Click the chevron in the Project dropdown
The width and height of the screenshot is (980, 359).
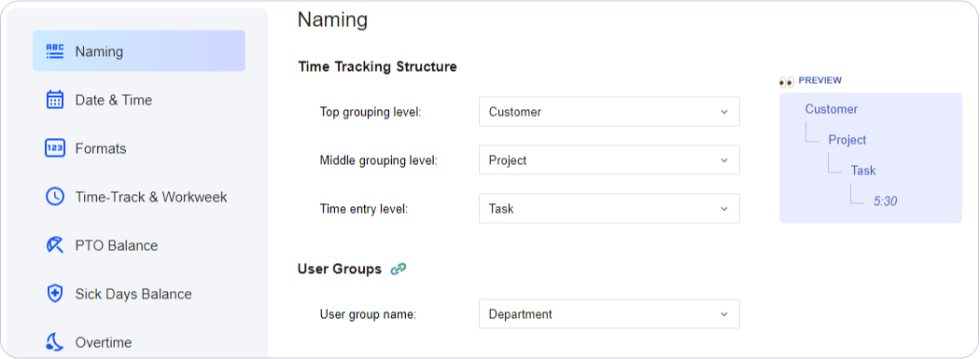pos(723,160)
